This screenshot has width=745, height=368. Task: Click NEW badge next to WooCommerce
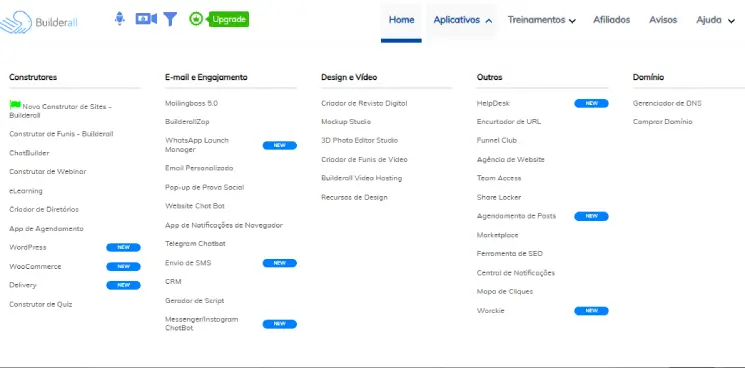tap(123, 266)
